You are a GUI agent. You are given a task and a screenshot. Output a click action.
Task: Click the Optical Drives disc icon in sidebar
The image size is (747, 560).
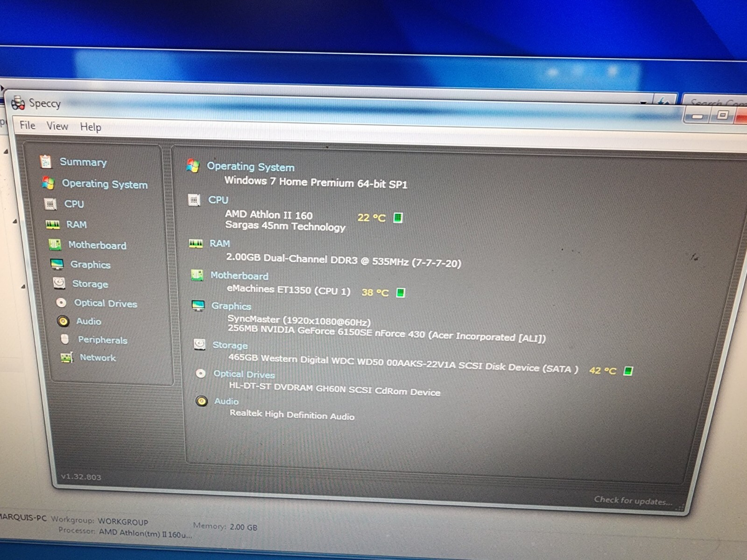(x=61, y=303)
